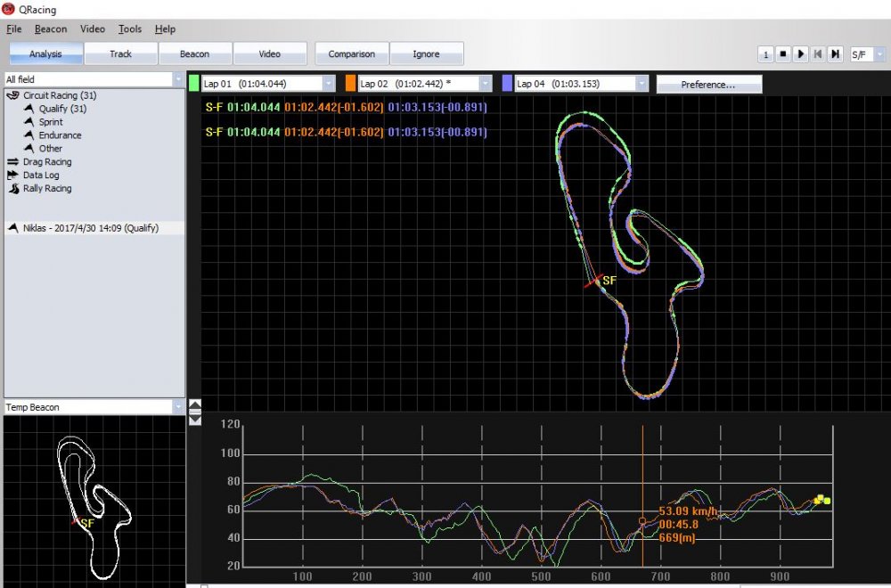
Task: Open the Tools menu
Action: pyautogui.click(x=130, y=29)
